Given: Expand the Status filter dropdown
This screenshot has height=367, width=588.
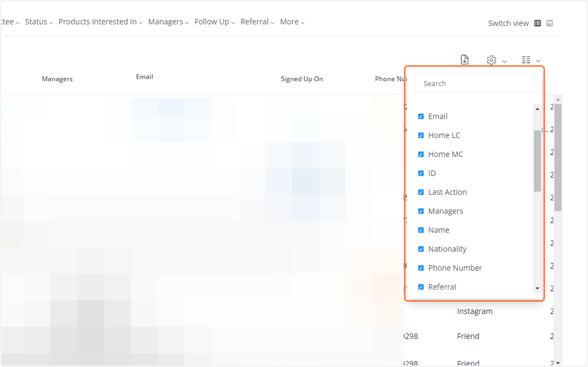Looking at the screenshot, I should pos(39,22).
